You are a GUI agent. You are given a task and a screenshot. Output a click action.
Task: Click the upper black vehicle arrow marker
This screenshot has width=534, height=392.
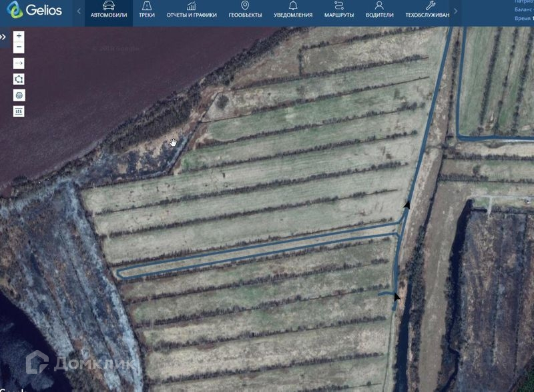click(x=407, y=205)
